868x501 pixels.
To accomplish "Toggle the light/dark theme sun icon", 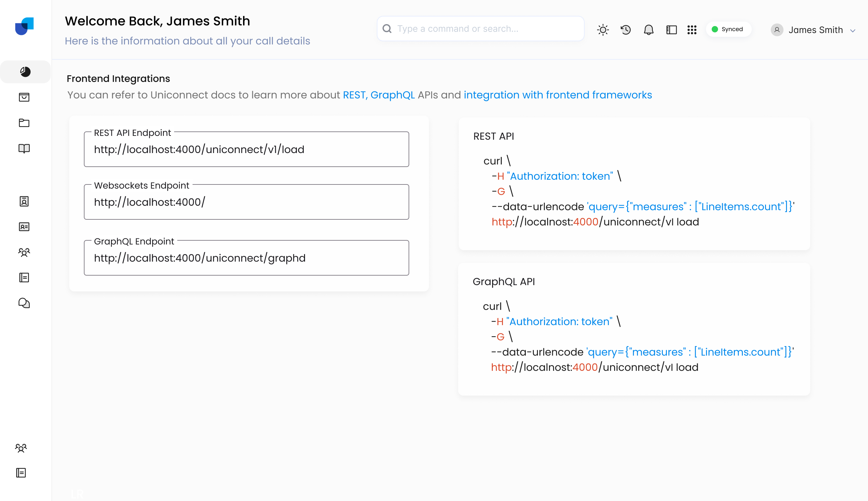I will pos(603,30).
